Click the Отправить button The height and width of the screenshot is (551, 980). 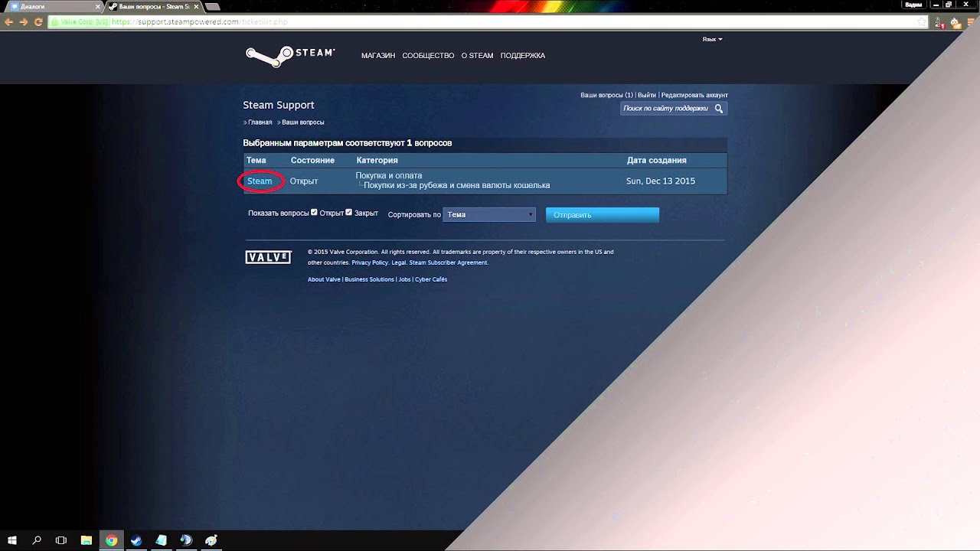603,215
